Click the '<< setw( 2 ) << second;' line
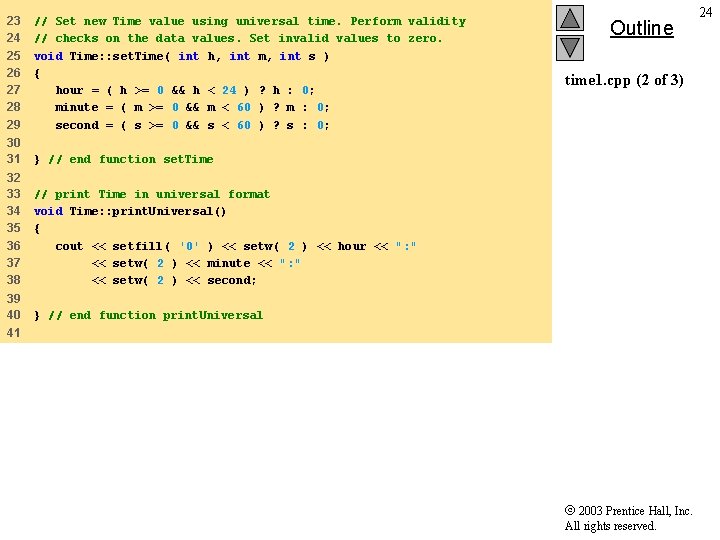 [174, 280]
